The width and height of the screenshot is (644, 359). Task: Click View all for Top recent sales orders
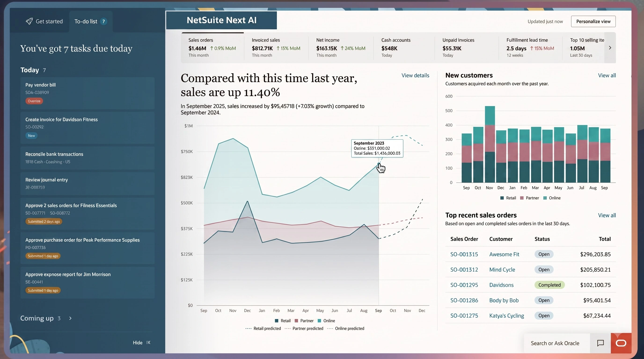(607, 215)
